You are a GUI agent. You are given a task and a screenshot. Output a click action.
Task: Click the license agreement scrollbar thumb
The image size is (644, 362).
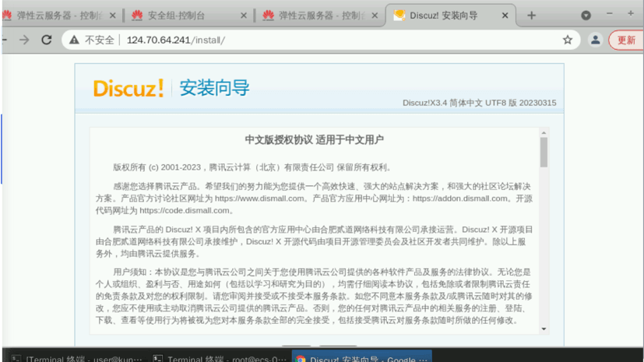coord(544,153)
